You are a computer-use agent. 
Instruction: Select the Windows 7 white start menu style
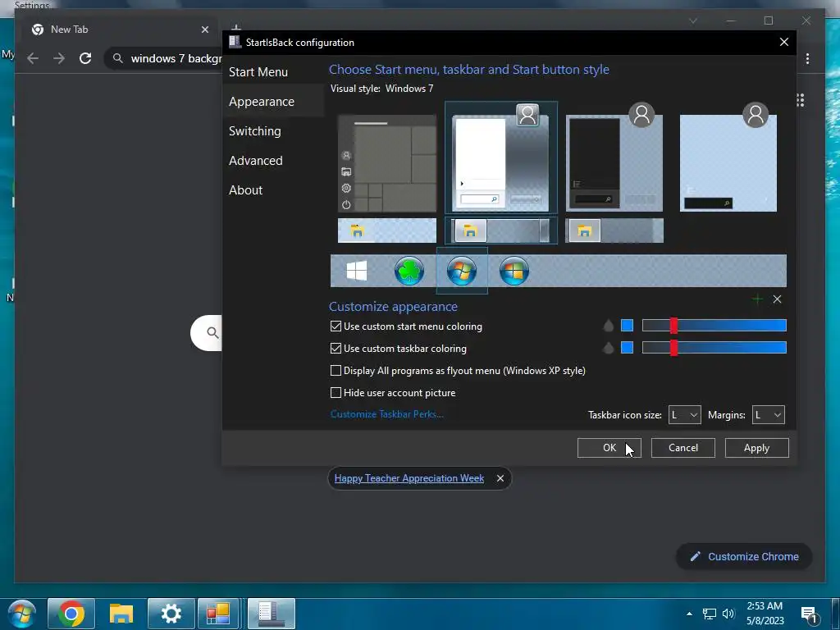click(501, 158)
